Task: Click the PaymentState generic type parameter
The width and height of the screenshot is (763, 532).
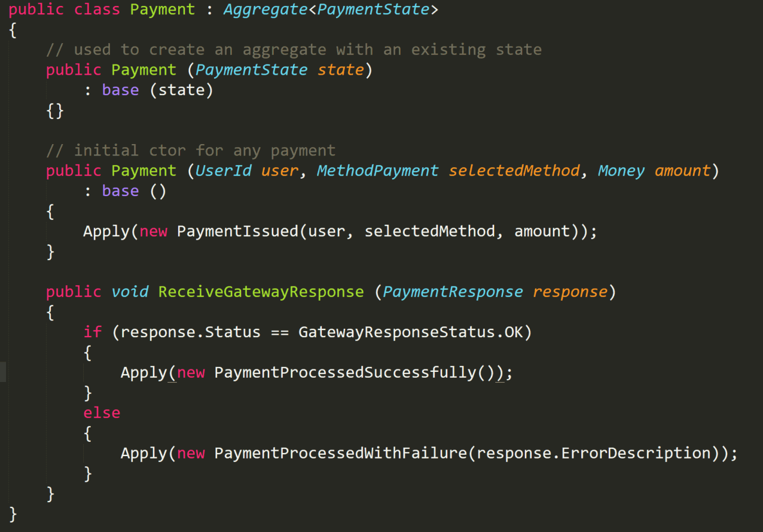Action: pos(372,10)
